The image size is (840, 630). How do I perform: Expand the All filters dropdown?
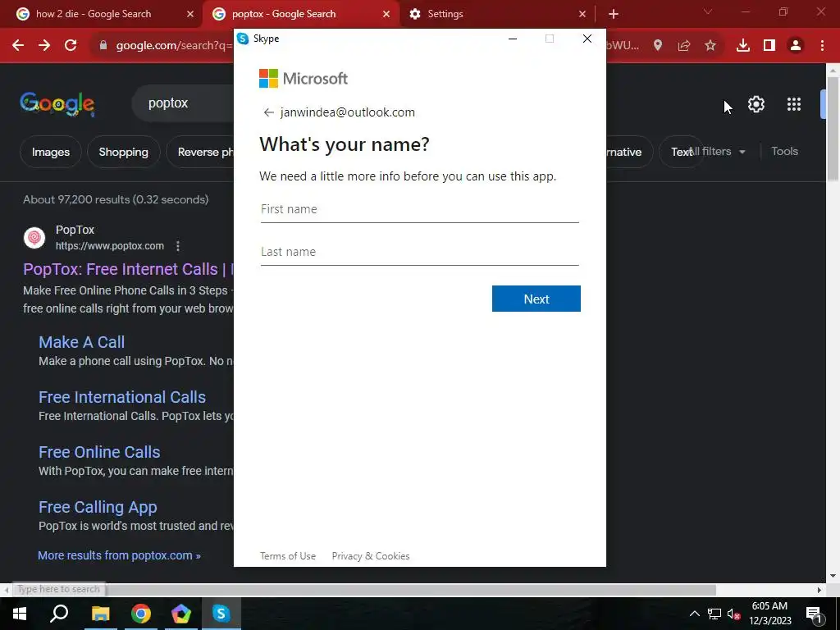pyautogui.click(x=718, y=152)
